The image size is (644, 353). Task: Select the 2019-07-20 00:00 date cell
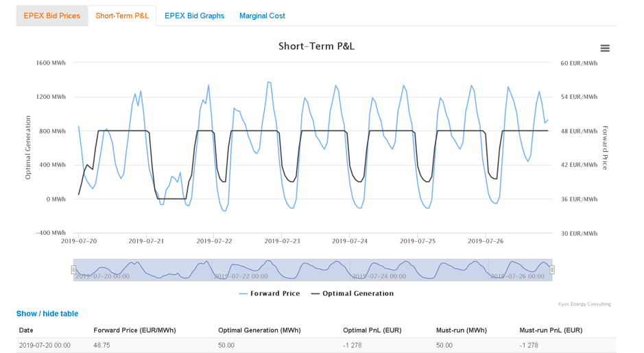pyautogui.click(x=45, y=345)
